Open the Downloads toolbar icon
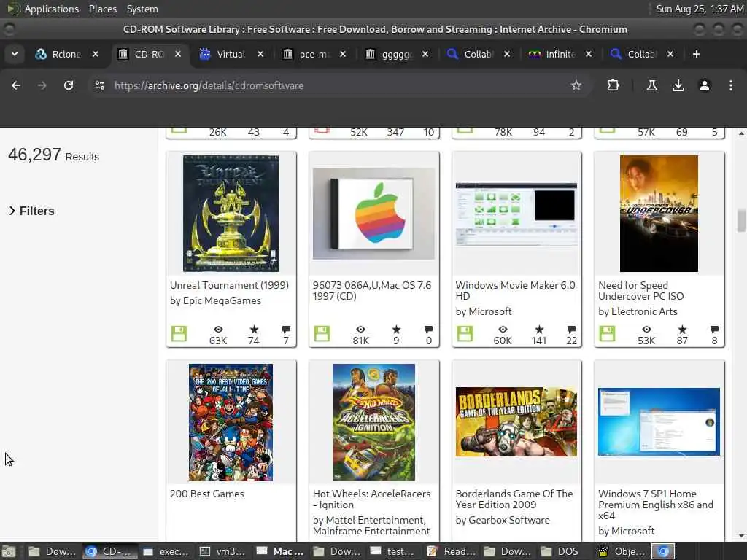 click(678, 85)
